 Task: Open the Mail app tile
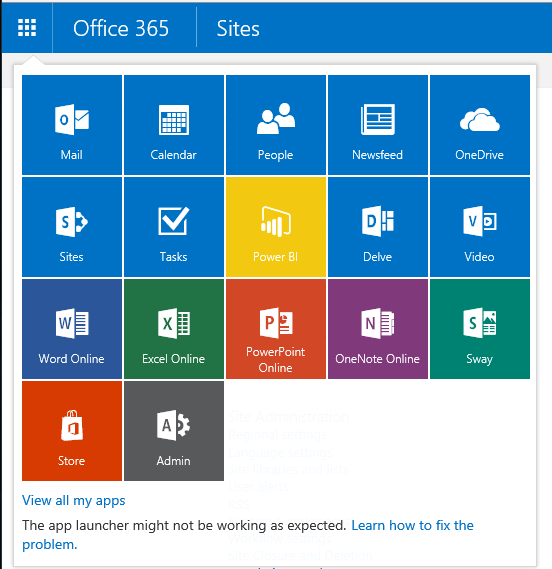(x=72, y=125)
